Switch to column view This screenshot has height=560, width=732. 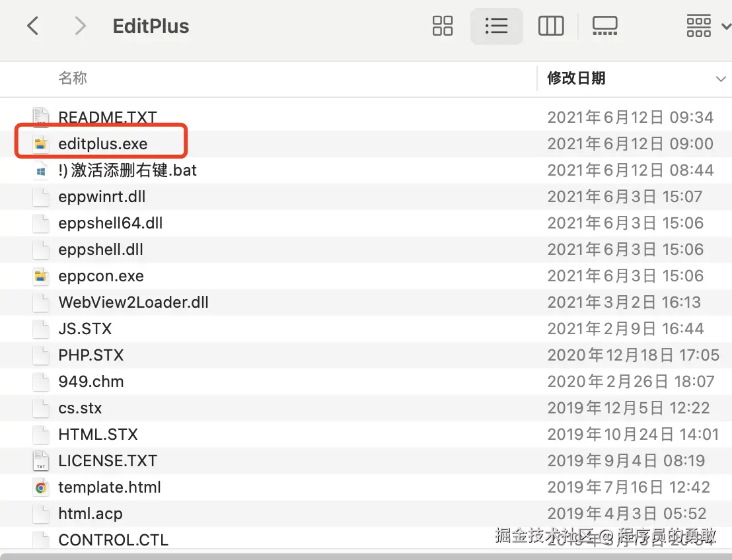point(551,26)
